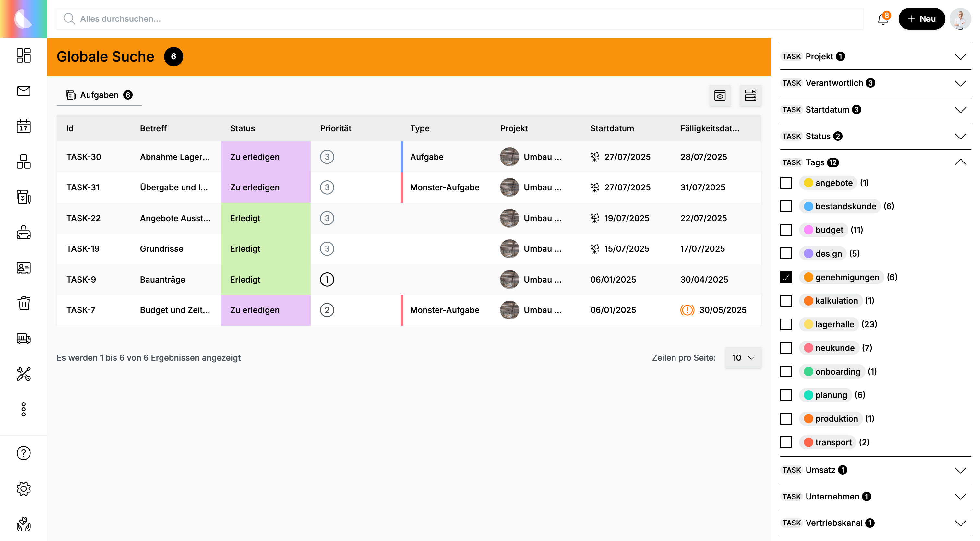Open the contact card icon in sidebar

click(24, 268)
